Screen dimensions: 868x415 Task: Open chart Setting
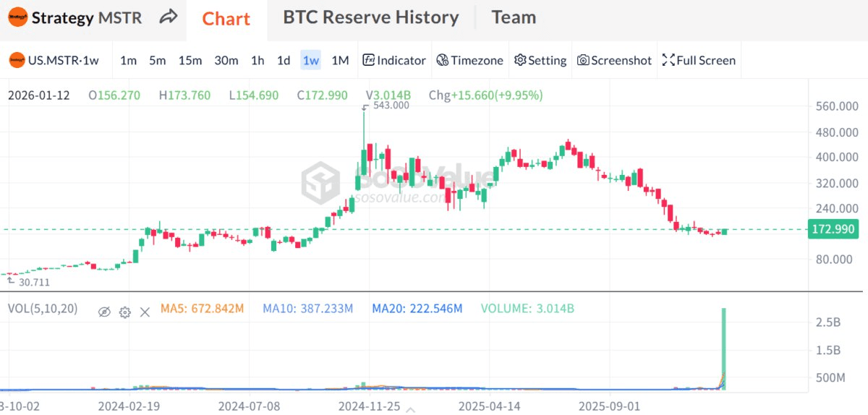[540, 61]
